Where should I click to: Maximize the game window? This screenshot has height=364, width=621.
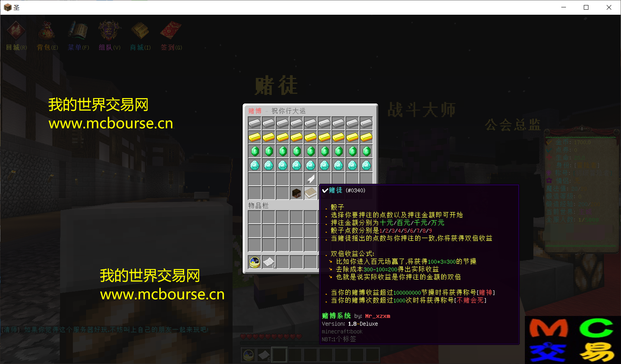coord(586,7)
